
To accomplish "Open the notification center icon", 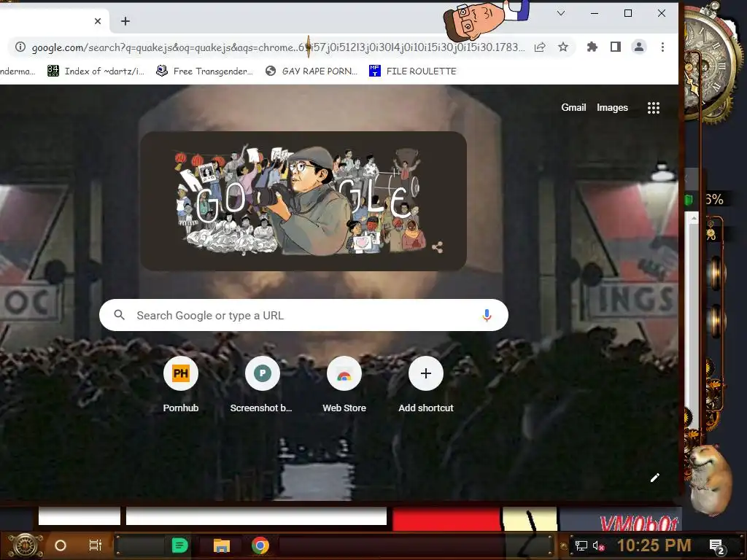I will [x=717, y=546].
